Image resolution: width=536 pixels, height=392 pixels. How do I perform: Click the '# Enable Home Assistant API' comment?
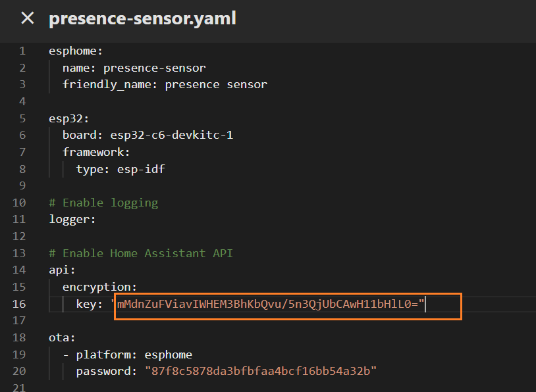point(141,253)
